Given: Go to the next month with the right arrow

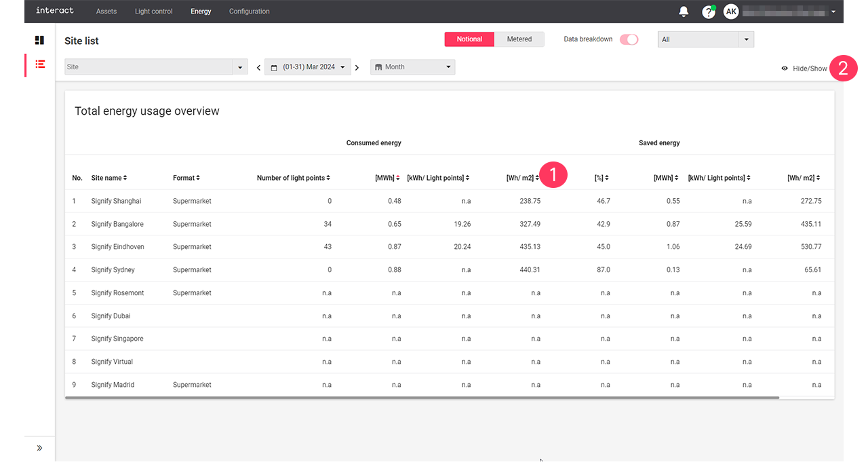Looking at the screenshot, I should click(357, 66).
